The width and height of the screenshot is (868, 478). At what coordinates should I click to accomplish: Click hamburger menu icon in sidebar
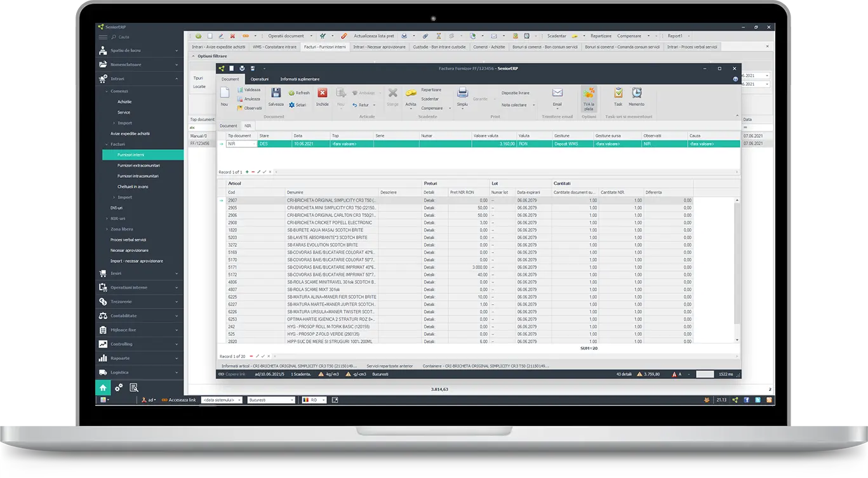click(103, 37)
